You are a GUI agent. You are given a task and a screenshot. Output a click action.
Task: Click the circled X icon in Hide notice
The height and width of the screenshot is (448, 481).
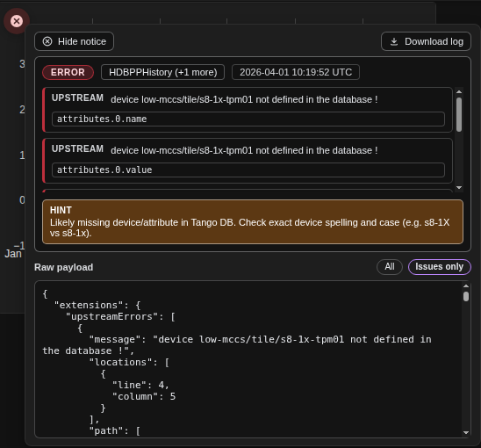[47, 41]
